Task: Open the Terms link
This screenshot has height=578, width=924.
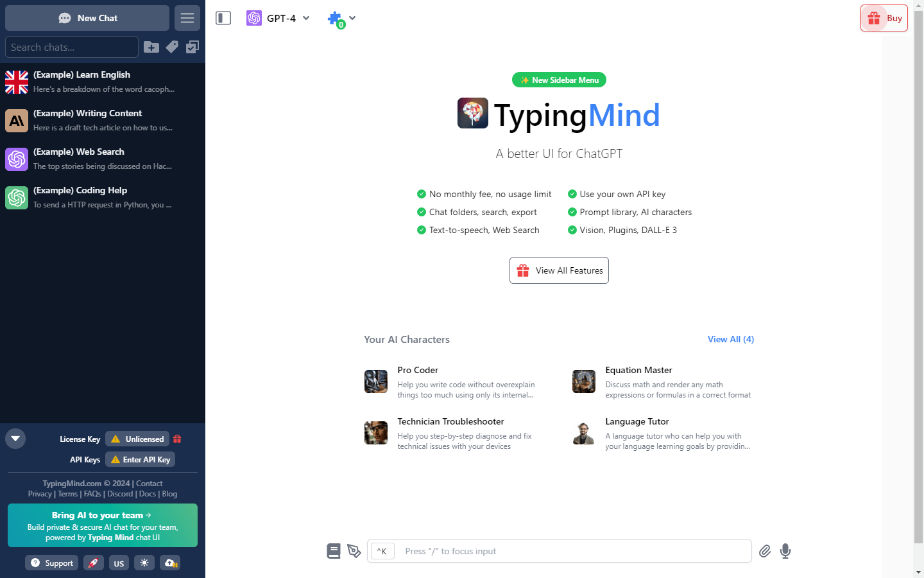Action: [67, 494]
